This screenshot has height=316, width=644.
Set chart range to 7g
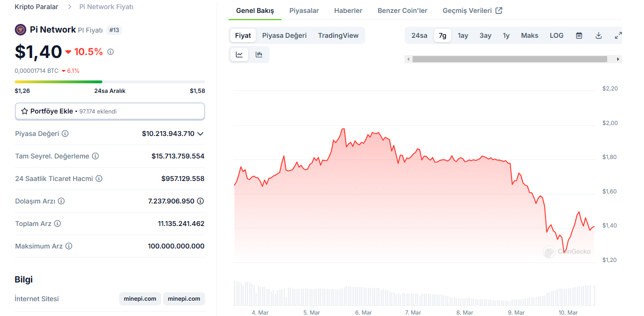point(443,35)
